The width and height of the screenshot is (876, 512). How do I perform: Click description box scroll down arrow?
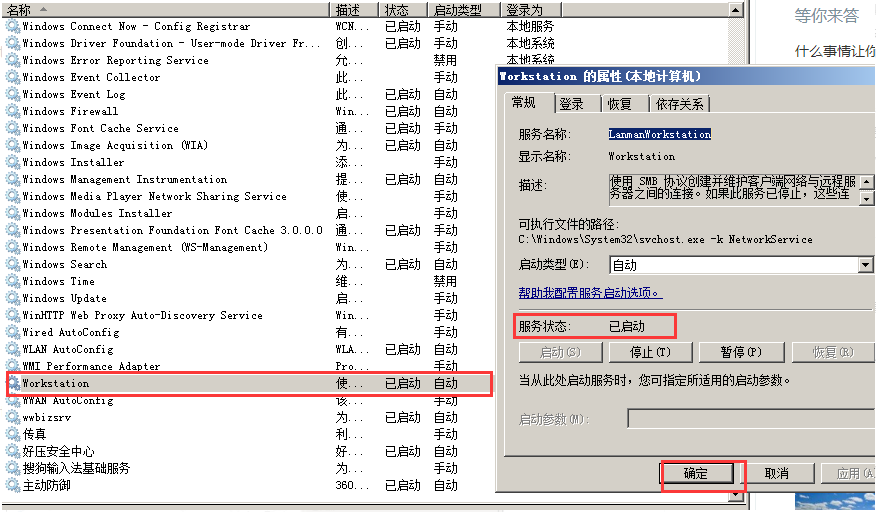pyautogui.click(x=867, y=198)
